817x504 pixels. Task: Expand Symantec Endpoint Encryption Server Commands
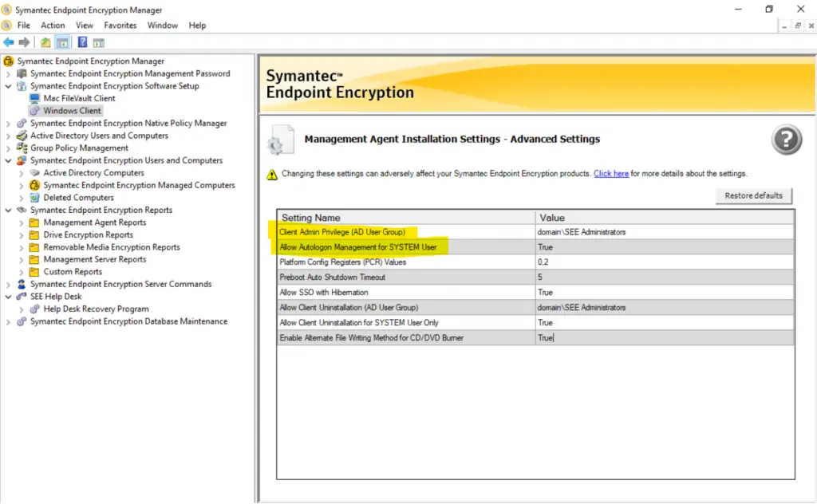coord(9,284)
